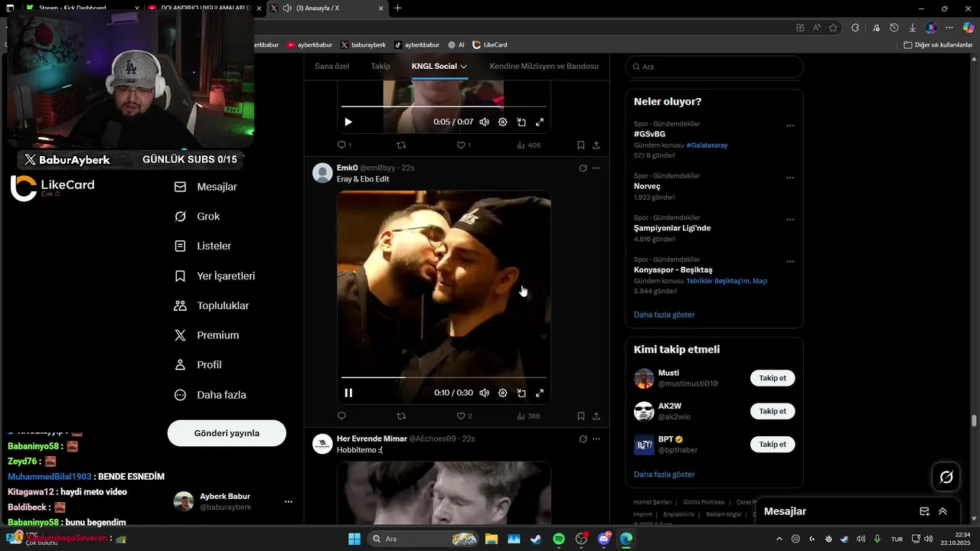Follow AK2W with Takip et

point(773,411)
